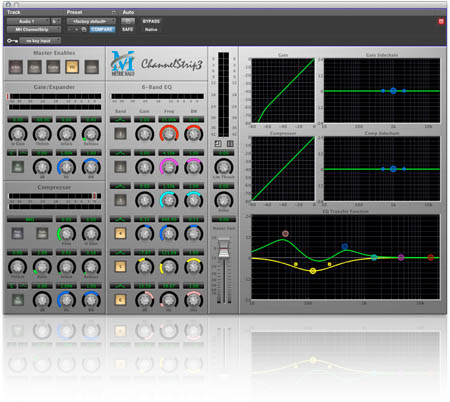Open band 2 filter type selector

[x=120, y=153]
